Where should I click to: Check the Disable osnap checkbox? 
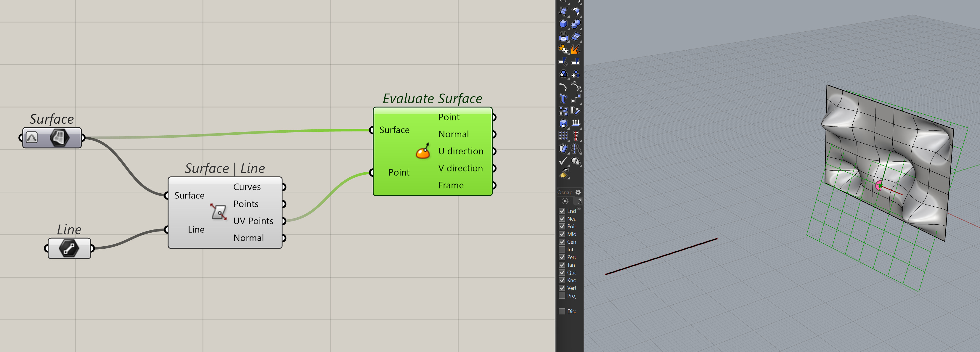[x=562, y=311]
